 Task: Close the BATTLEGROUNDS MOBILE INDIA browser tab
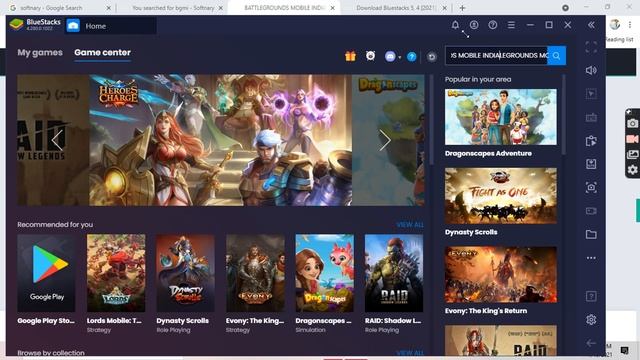pyautogui.click(x=333, y=8)
